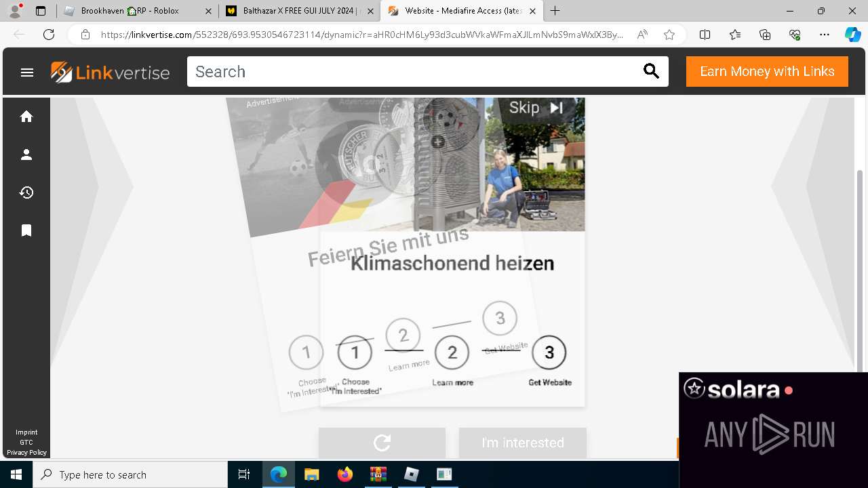Click the browser refresh button

49,35
